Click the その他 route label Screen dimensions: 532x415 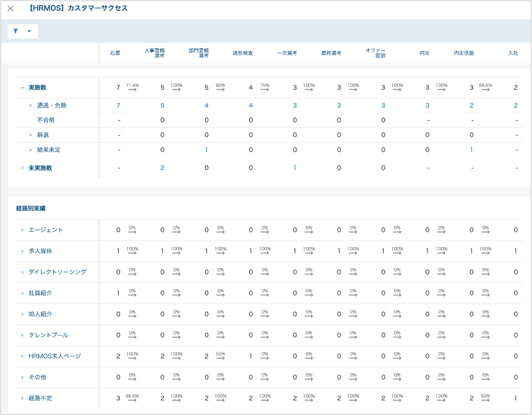pos(37,377)
